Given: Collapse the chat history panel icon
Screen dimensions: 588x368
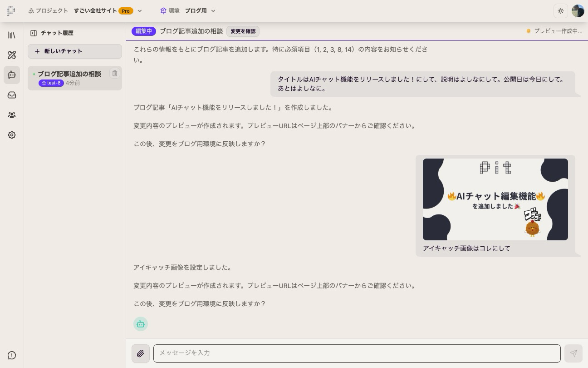Looking at the screenshot, I should tap(34, 33).
